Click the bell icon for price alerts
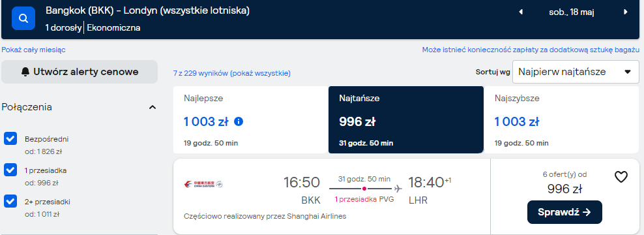 coord(25,72)
